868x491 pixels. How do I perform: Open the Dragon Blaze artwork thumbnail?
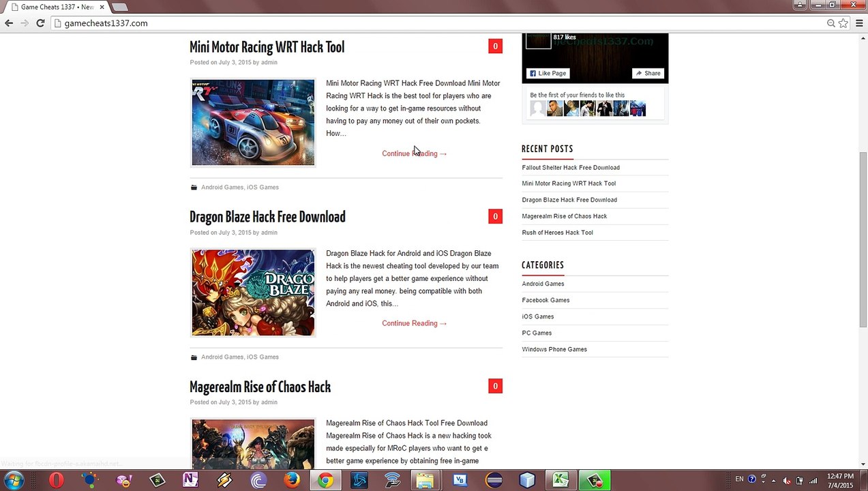(253, 293)
